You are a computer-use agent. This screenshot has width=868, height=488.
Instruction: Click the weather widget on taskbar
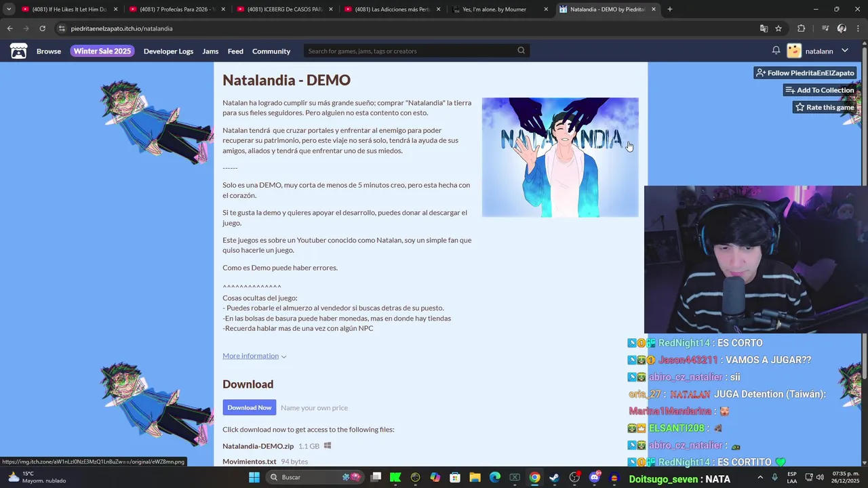click(37, 477)
